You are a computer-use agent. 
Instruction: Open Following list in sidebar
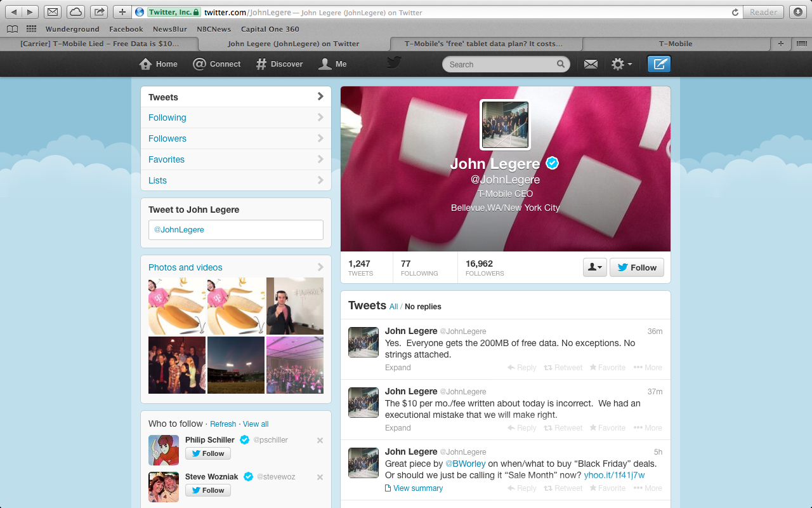click(x=236, y=117)
